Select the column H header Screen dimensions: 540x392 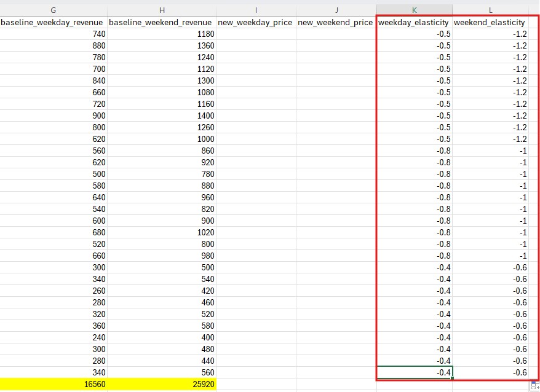(162, 10)
